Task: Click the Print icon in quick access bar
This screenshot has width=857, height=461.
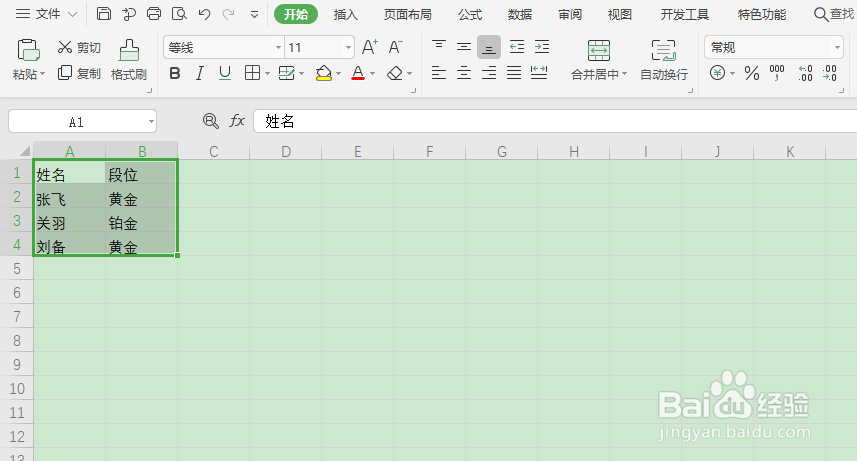Action: 154,14
